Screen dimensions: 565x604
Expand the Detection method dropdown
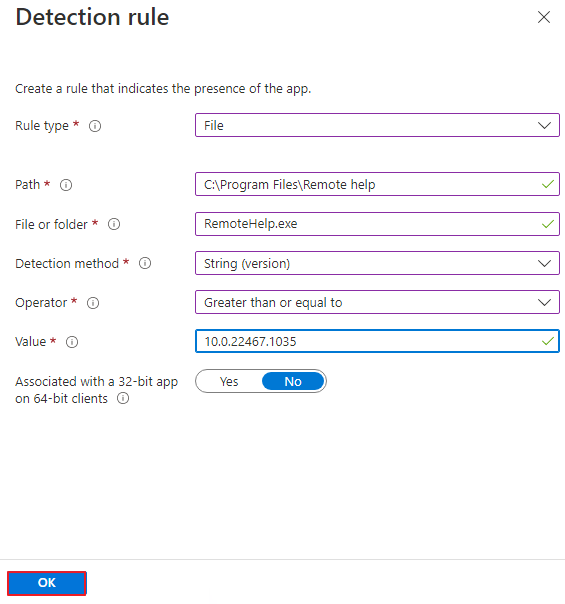click(x=377, y=263)
